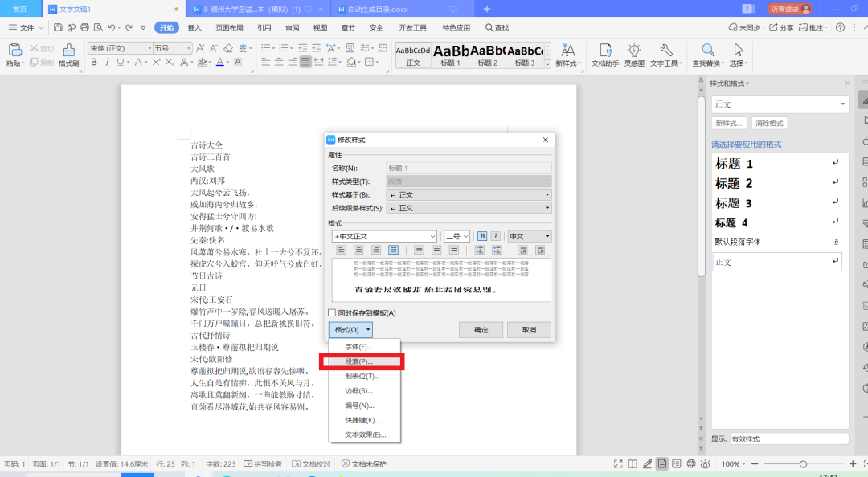
Task: Click the red-underlined font color A in ribbon
Action: click(x=219, y=62)
